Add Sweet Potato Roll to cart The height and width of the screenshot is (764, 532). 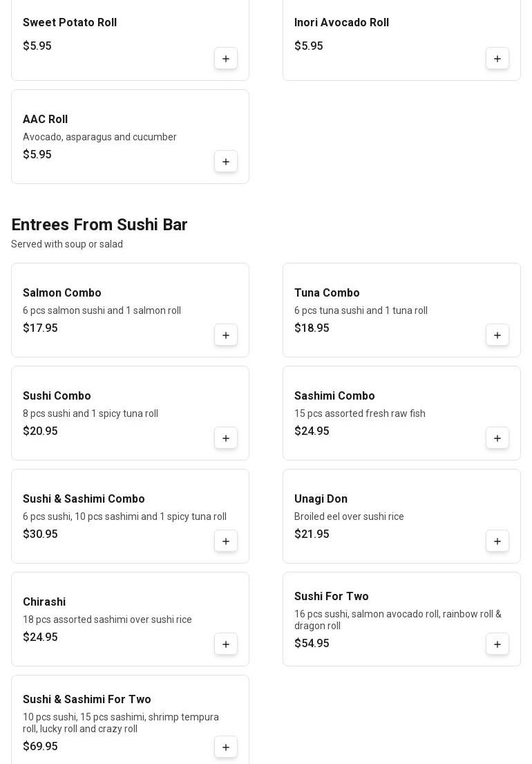[x=226, y=59]
